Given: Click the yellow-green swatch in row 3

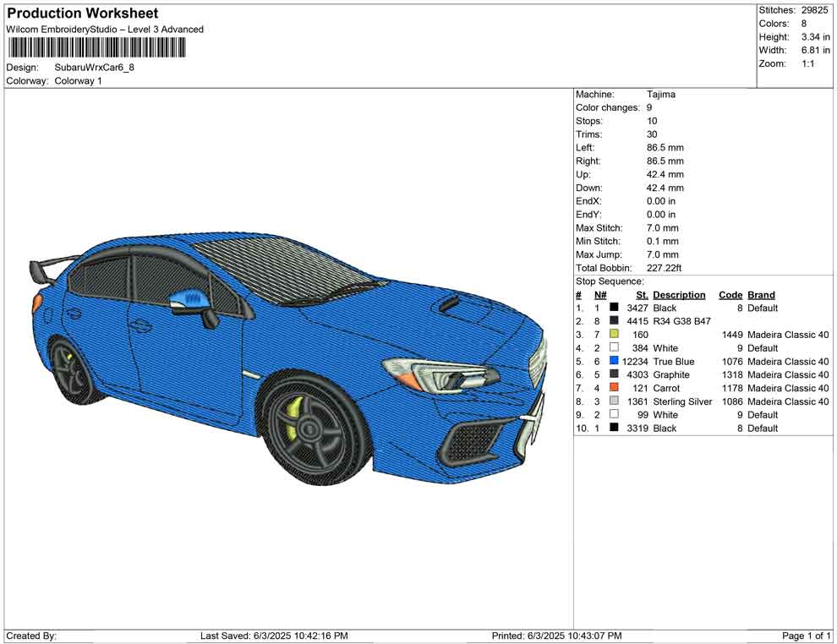Looking at the screenshot, I should (x=614, y=336).
